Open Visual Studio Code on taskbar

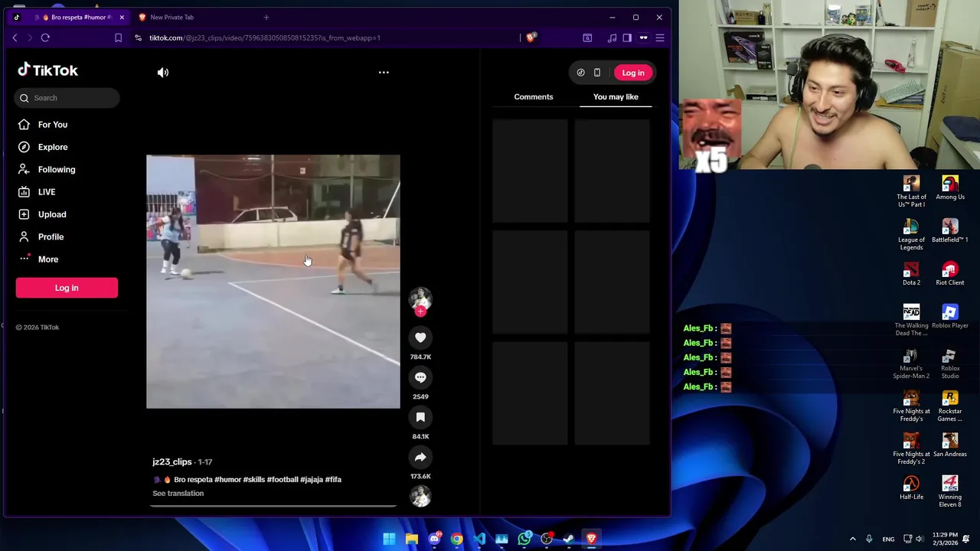click(x=479, y=539)
